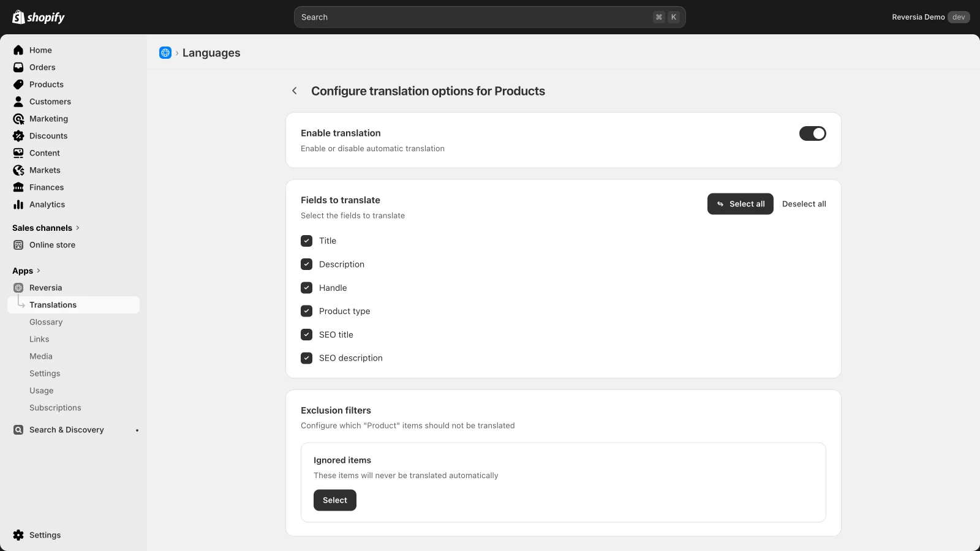Open the Links menu item
980x551 pixels.
[x=39, y=339]
